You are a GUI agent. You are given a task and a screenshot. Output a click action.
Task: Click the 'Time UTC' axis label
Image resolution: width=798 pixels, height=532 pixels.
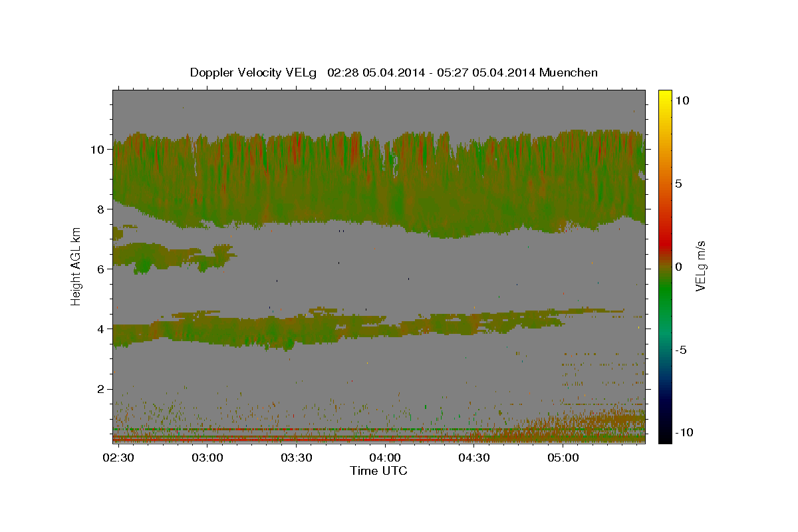coord(378,471)
